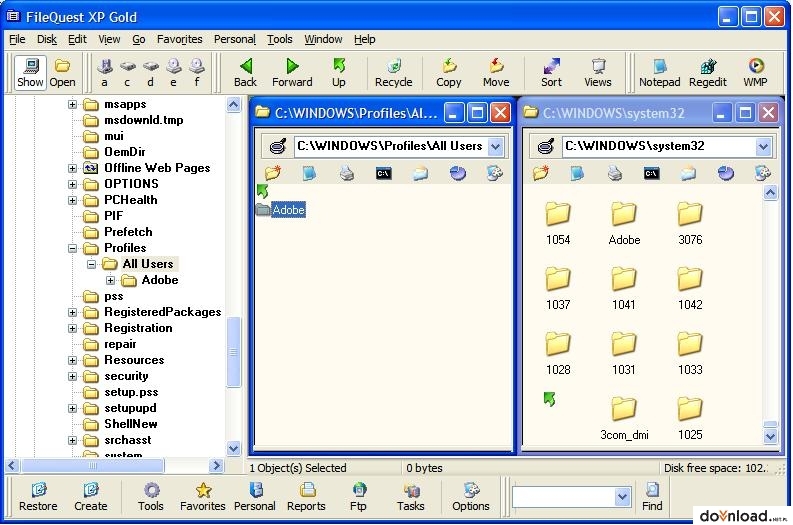Image resolution: width=793 pixels, height=525 pixels.
Task: Click the Move toolbar icon
Action: (496, 73)
